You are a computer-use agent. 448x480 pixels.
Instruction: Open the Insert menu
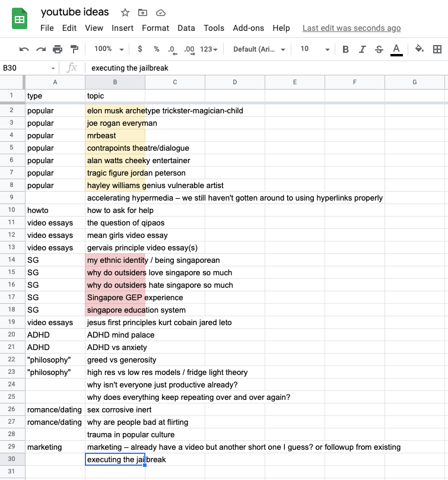coord(122,28)
